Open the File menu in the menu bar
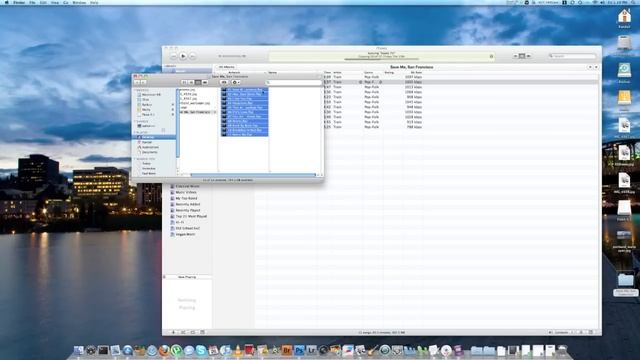The image size is (640, 360). [x=32, y=2]
